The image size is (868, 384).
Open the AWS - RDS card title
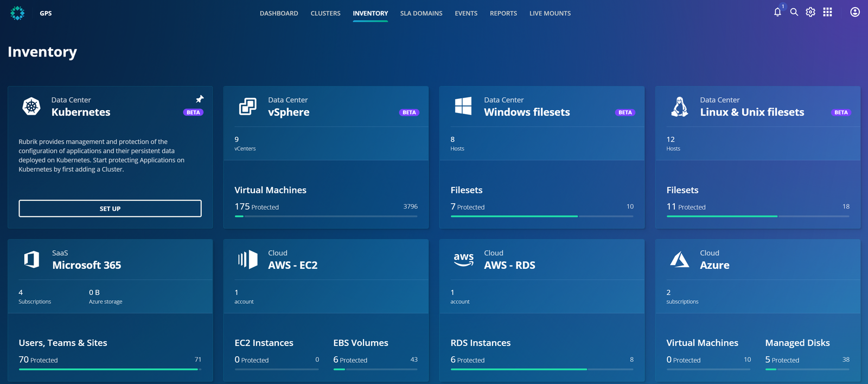[509, 266]
